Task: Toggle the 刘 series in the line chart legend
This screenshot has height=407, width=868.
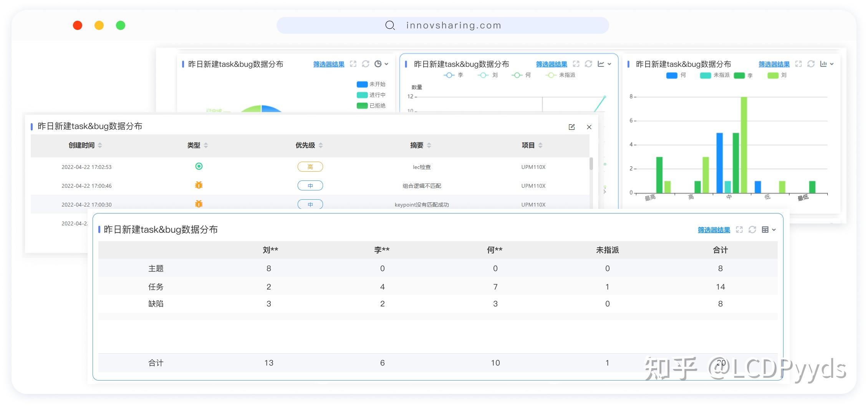Action: 489,75
